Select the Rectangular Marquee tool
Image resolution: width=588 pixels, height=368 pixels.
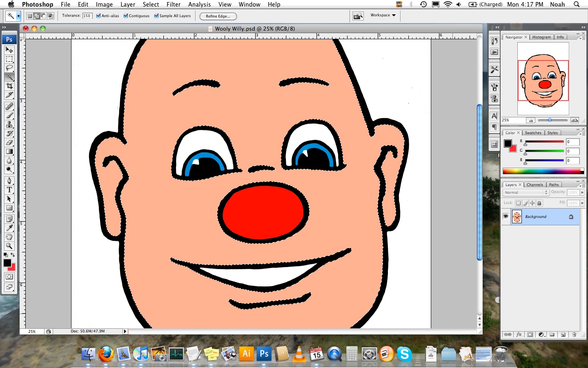9,59
